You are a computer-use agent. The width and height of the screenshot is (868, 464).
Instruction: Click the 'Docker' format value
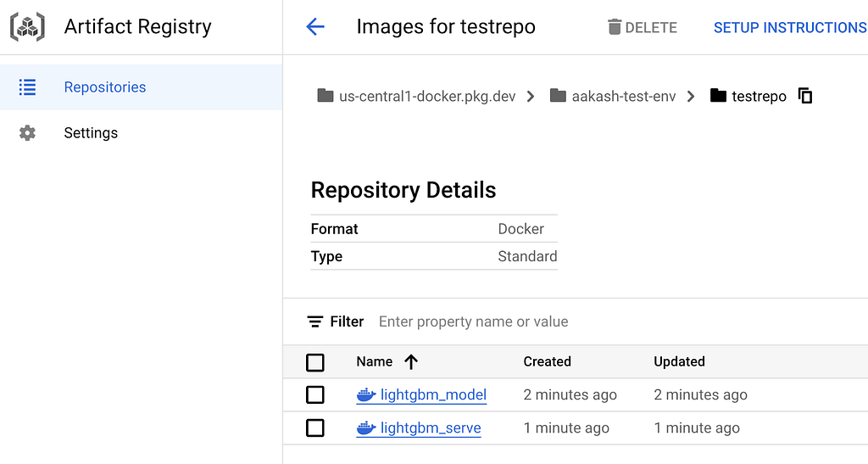pyautogui.click(x=521, y=229)
